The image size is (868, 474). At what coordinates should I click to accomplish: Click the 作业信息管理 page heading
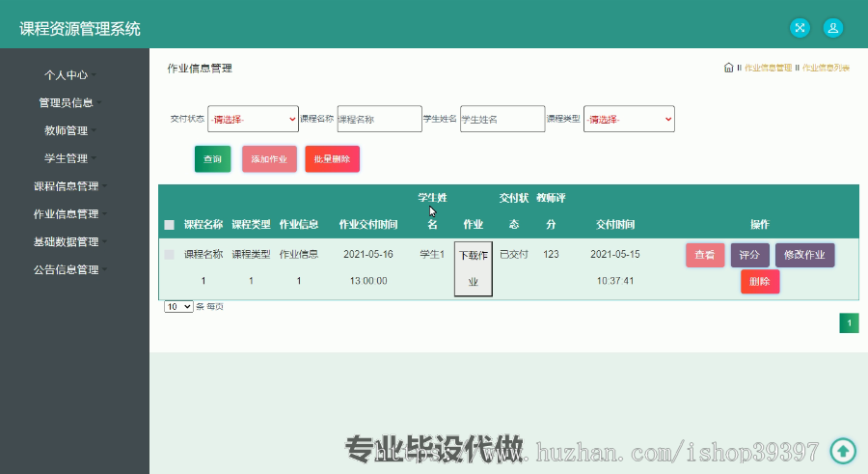200,69
